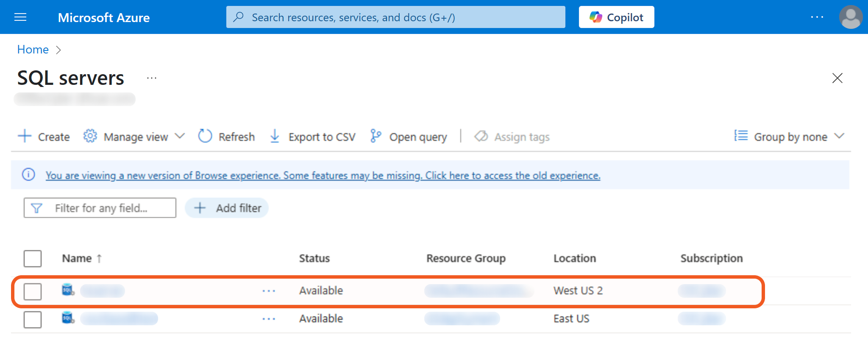Check the West US 2 server row
Screen dimensions: 868x352
(33, 291)
